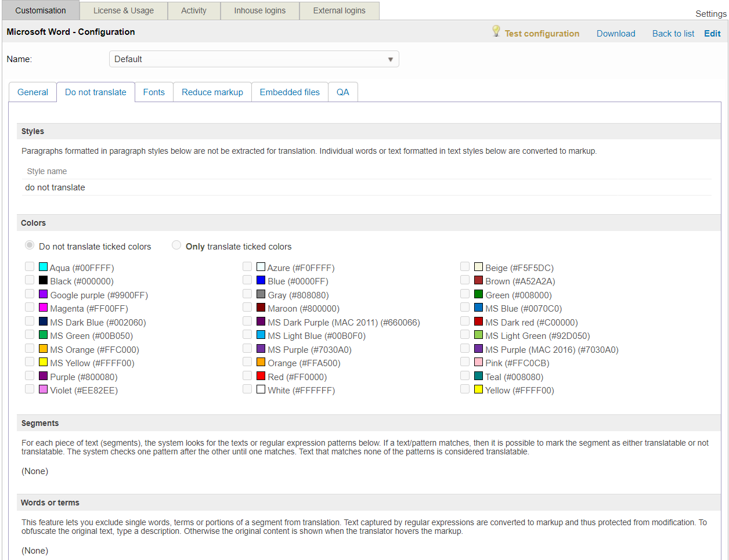Choose the 'Only translate ticked colors' radio button
729x560 pixels.
pos(176,245)
